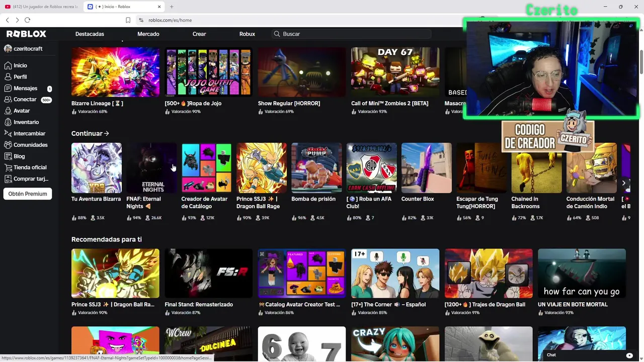The height and width of the screenshot is (362, 644).
Task: Click the 500+ badge next to Conectar
Action: [46, 100]
